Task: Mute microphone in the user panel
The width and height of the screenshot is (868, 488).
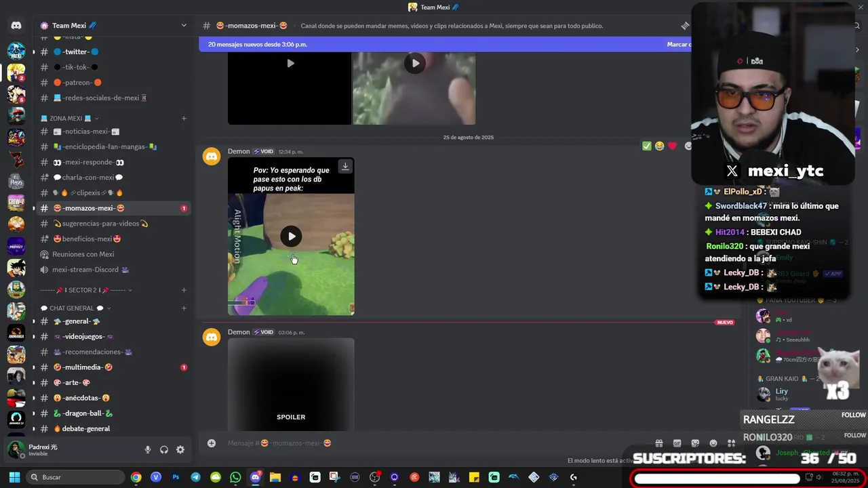Action: pyautogui.click(x=148, y=449)
